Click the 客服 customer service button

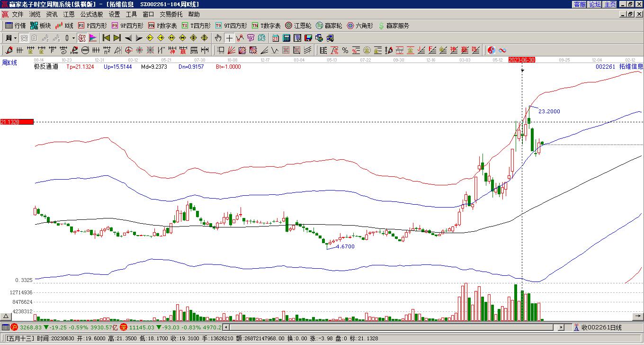[580, 4]
